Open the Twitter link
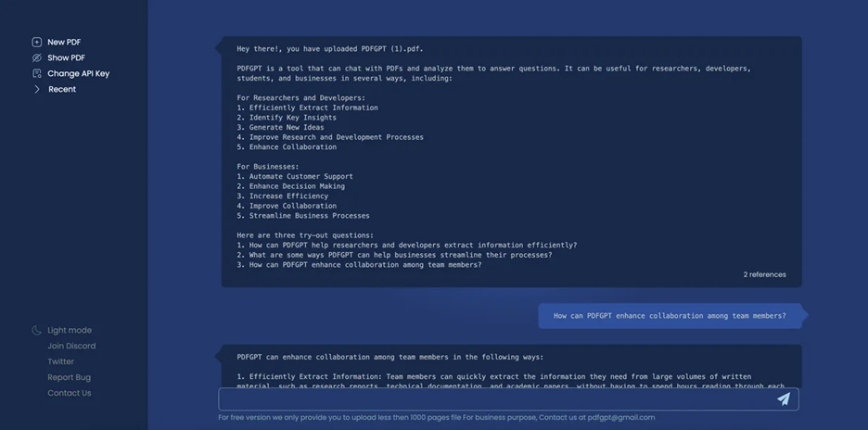Viewport: 868px width, 430px height. [x=61, y=361]
